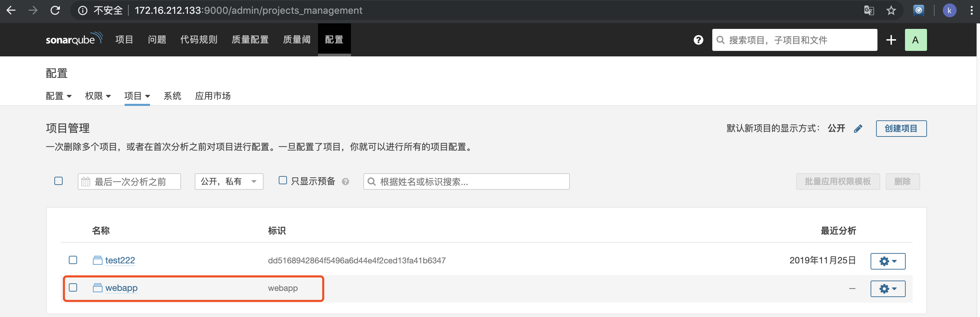Expand the 项目 dropdown in settings subnav
The width and height of the screenshot is (980, 317).
click(137, 96)
